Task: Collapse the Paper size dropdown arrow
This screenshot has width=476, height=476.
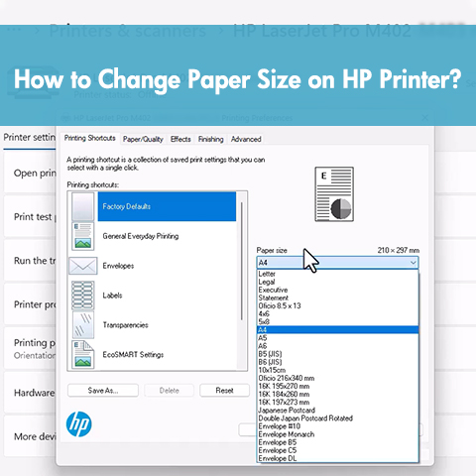Action: tap(413, 263)
